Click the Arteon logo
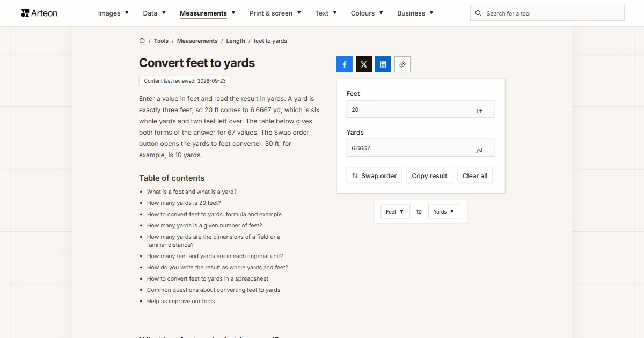 [x=39, y=13]
